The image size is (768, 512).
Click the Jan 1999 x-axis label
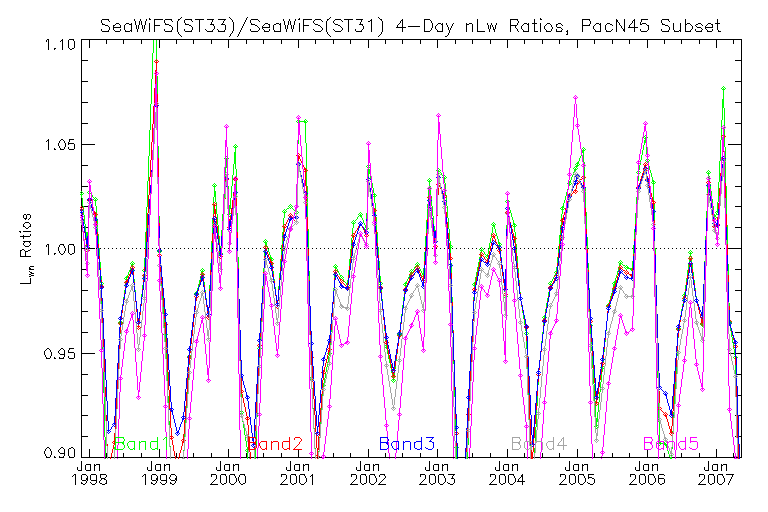159,473
